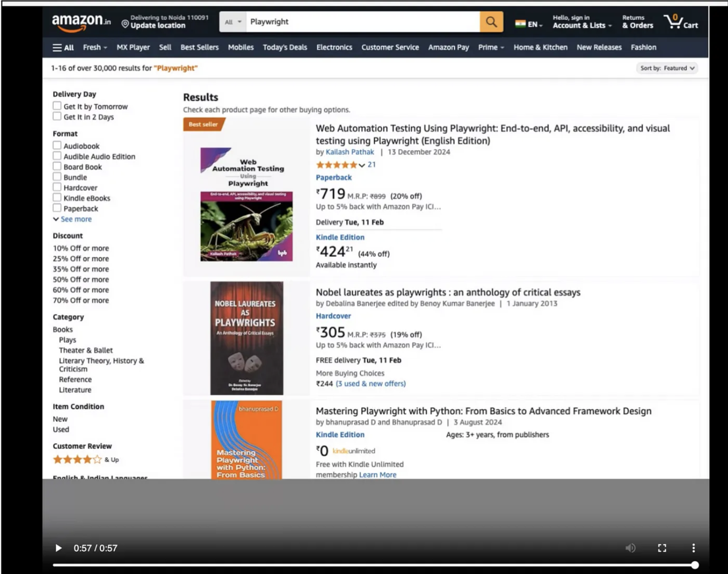Click the video progress bar
This screenshot has height=574, width=728.
374,565
